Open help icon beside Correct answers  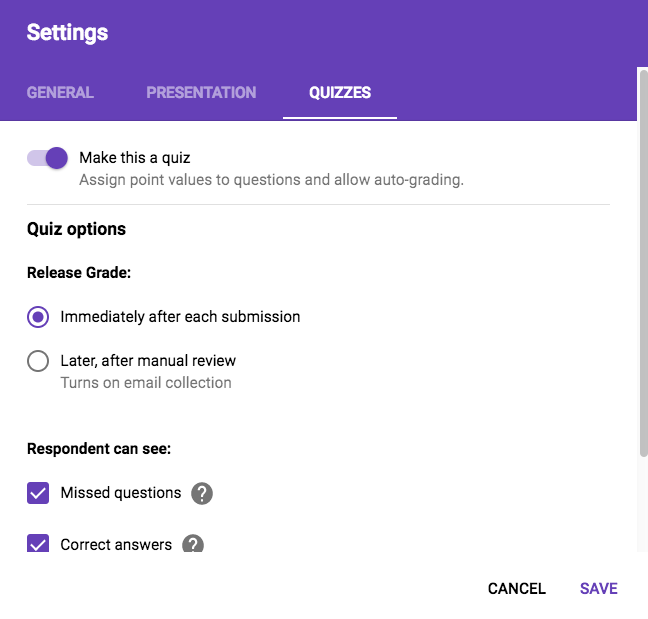click(193, 545)
